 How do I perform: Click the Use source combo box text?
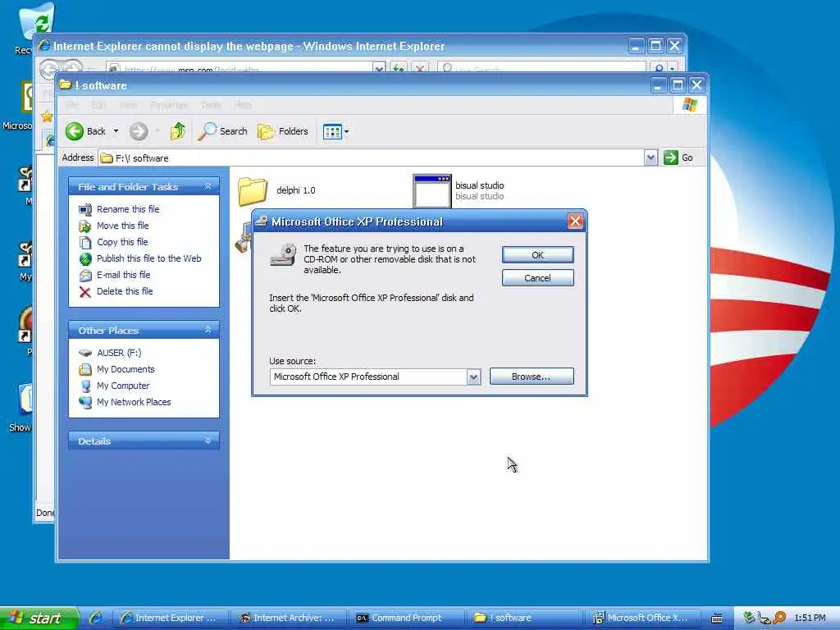tap(368, 377)
